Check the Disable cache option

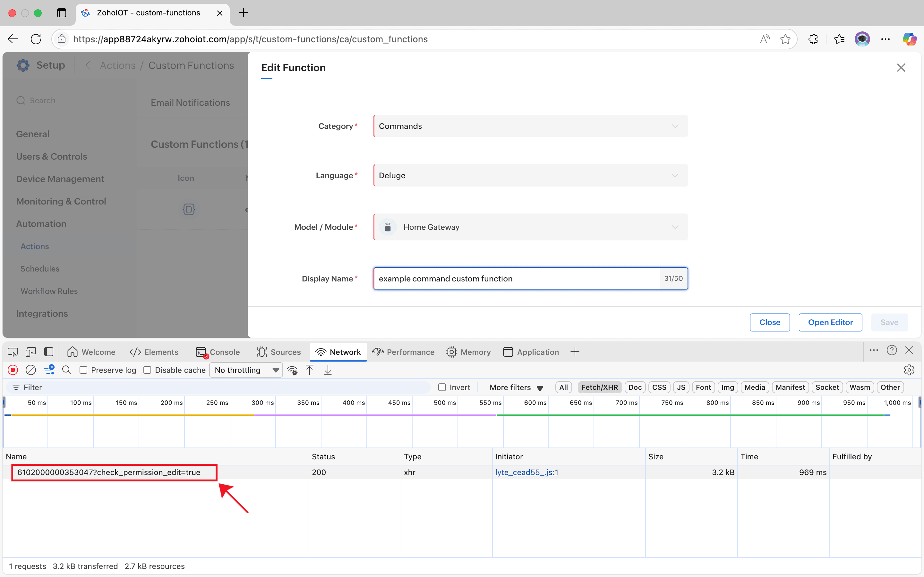coord(147,370)
